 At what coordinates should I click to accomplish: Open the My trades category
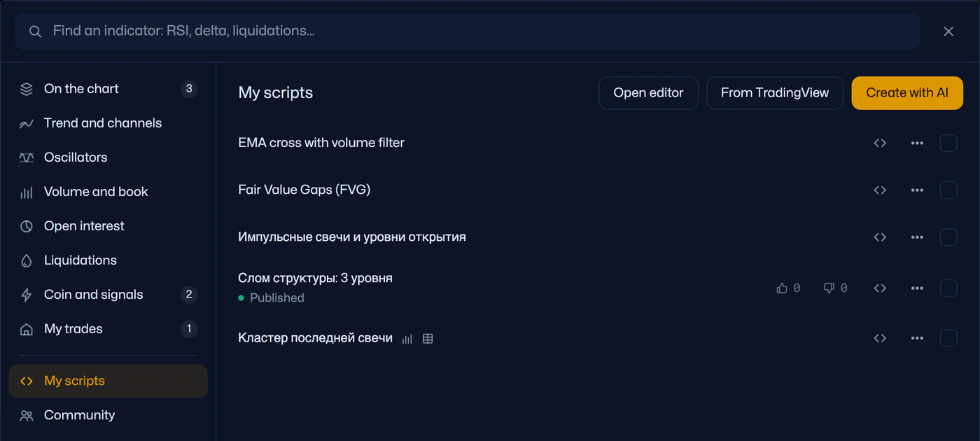108,329
